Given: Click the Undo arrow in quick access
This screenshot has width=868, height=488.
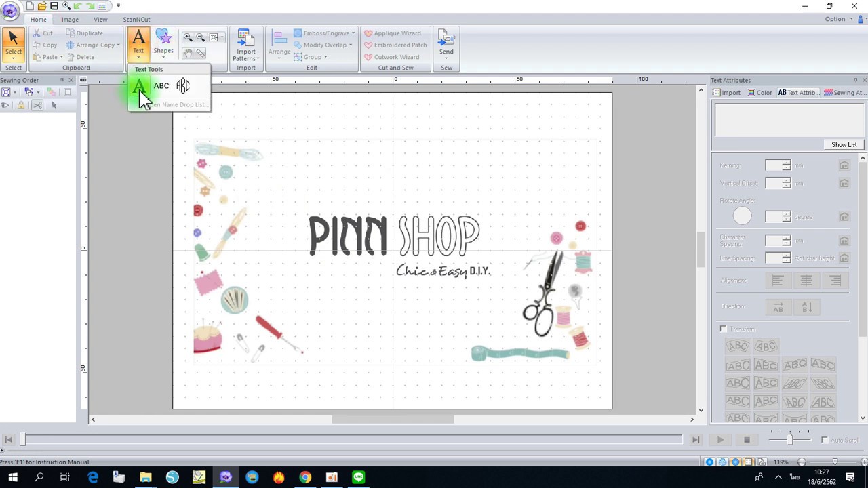Looking at the screenshot, I should pos(78,6).
